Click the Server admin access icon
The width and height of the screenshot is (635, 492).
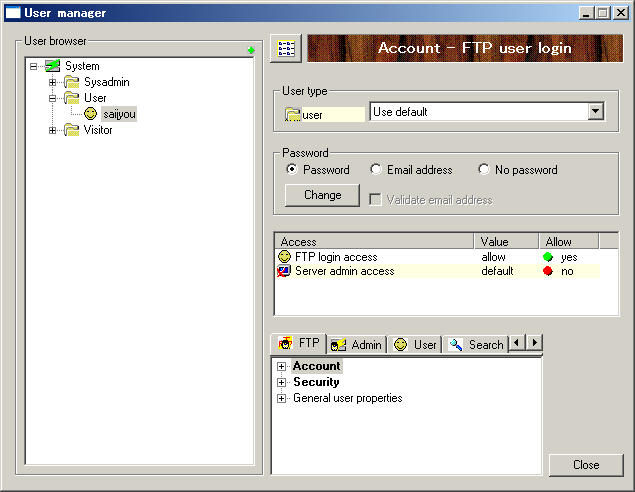tap(284, 271)
